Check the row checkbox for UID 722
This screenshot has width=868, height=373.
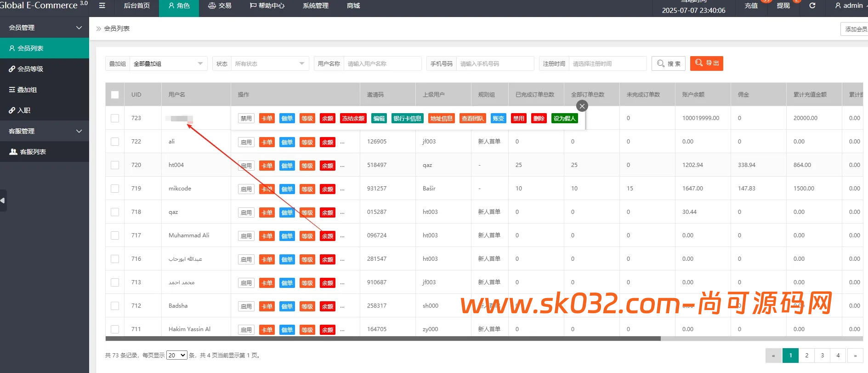(x=115, y=142)
